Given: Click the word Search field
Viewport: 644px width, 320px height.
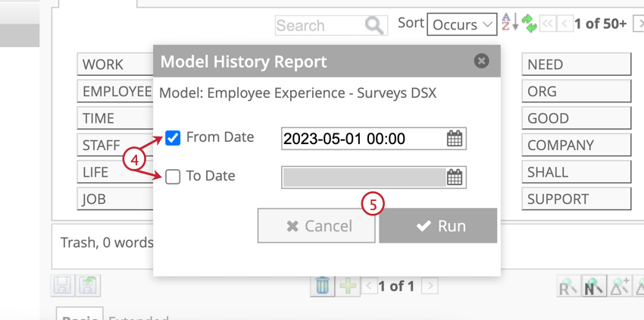Looking at the screenshot, I should [320, 26].
